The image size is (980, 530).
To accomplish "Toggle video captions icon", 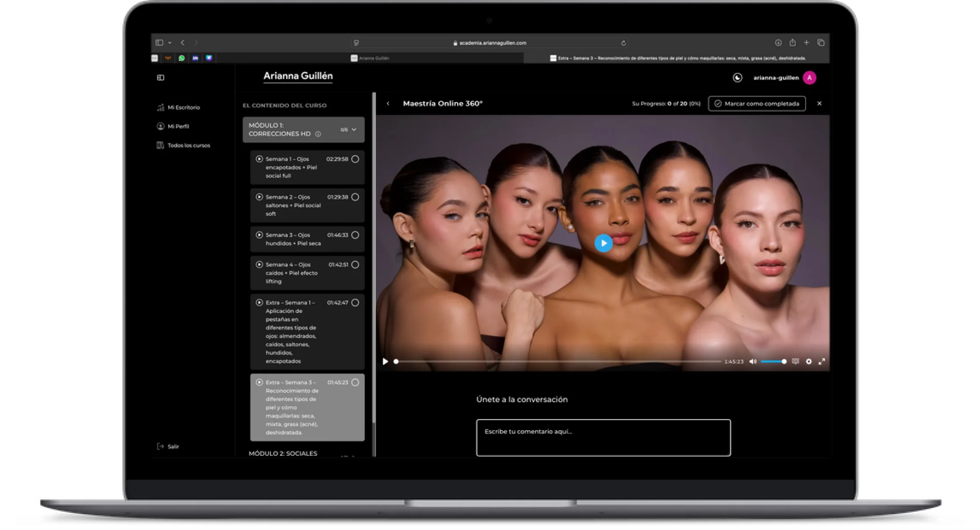I will click(x=795, y=361).
